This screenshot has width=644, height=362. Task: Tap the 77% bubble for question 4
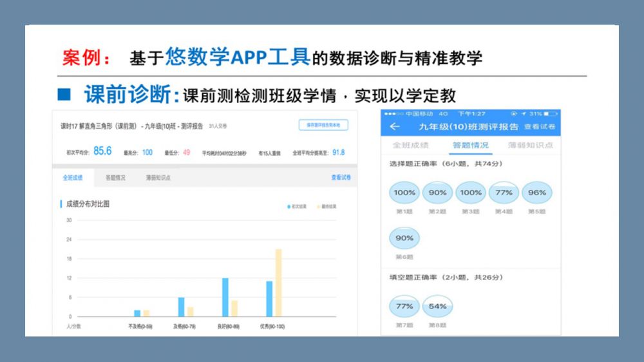(504, 193)
